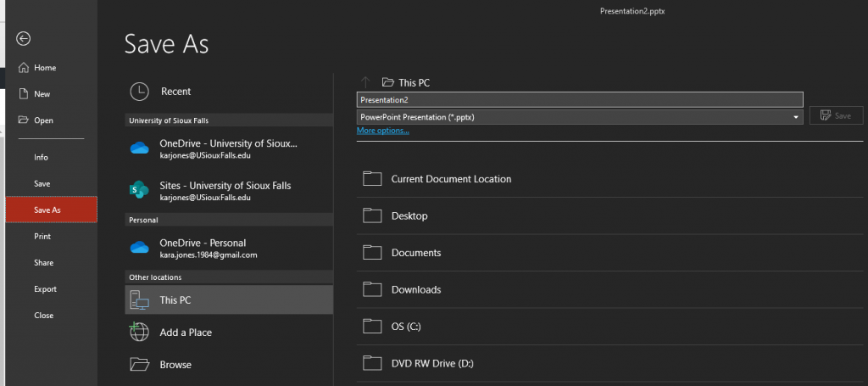
Task: Open Current Document Location label
Action: (451, 179)
